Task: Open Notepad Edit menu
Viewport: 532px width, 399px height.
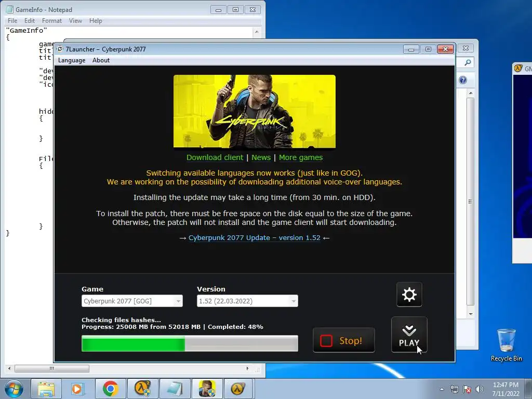Action: pos(30,21)
